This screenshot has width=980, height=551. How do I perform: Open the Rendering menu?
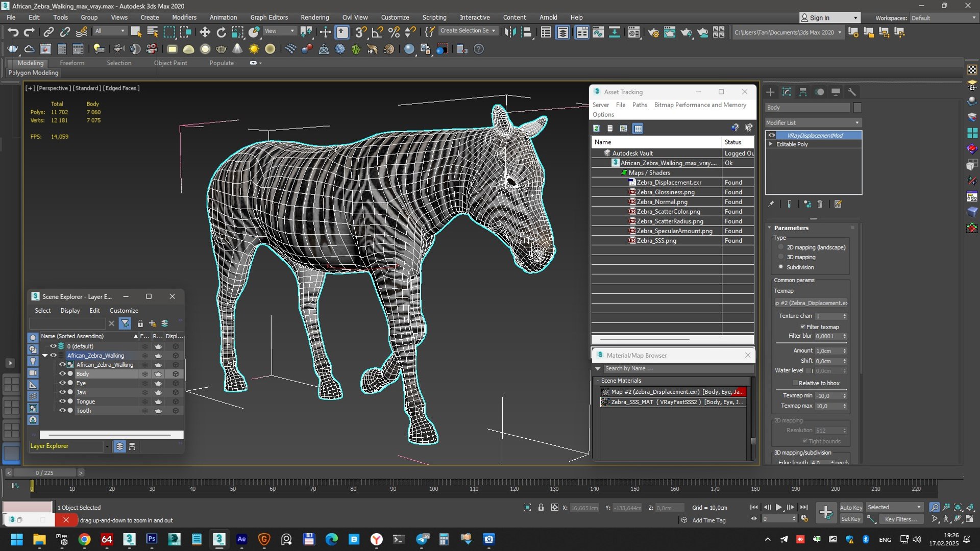click(314, 17)
